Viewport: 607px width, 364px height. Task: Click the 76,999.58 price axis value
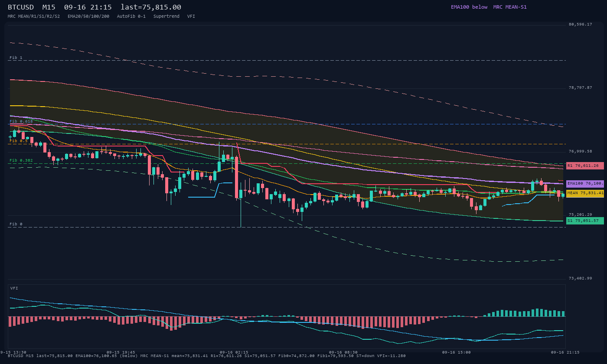pyautogui.click(x=580, y=151)
